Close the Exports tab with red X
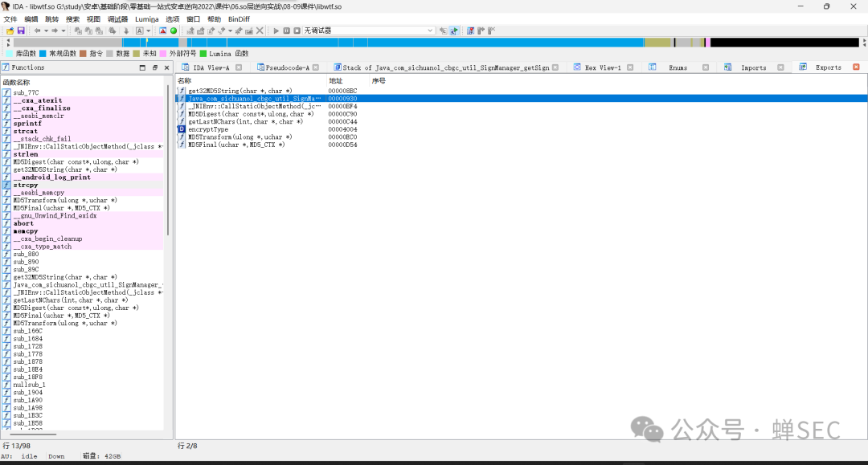 click(856, 67)
